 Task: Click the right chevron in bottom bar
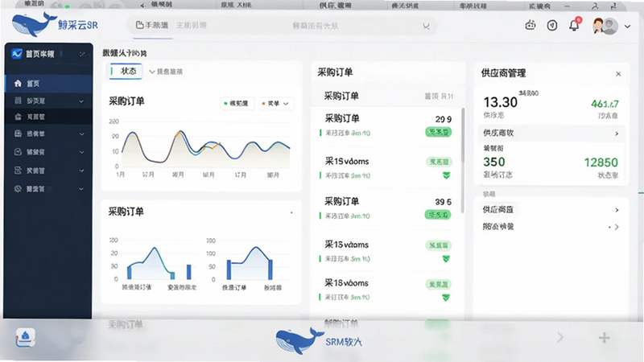pos(560,337)
